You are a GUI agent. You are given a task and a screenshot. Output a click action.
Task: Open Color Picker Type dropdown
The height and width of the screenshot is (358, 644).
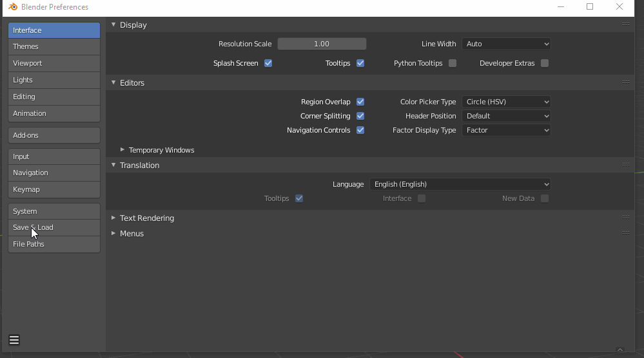[506, 102]
